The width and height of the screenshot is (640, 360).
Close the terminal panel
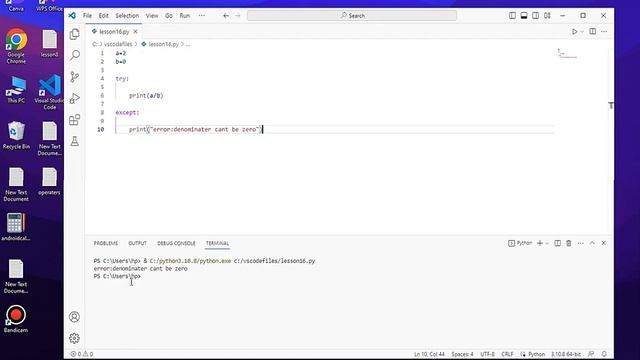pyautogui.click(x=604, y=243)
